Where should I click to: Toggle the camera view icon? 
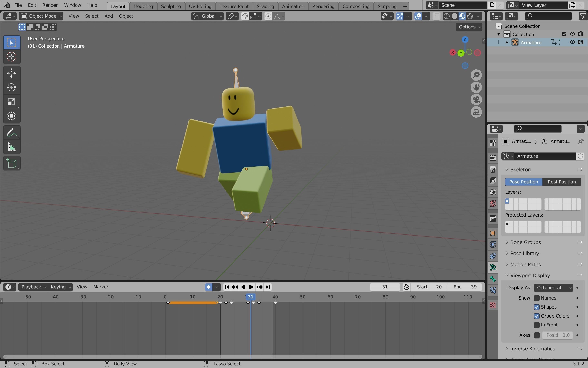[476, 100]
